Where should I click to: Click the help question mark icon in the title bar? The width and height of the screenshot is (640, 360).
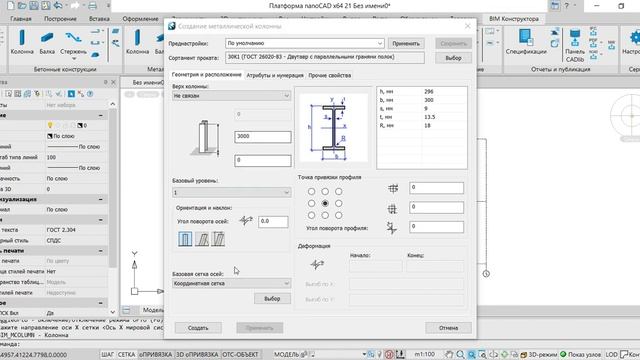coord(566,6)
